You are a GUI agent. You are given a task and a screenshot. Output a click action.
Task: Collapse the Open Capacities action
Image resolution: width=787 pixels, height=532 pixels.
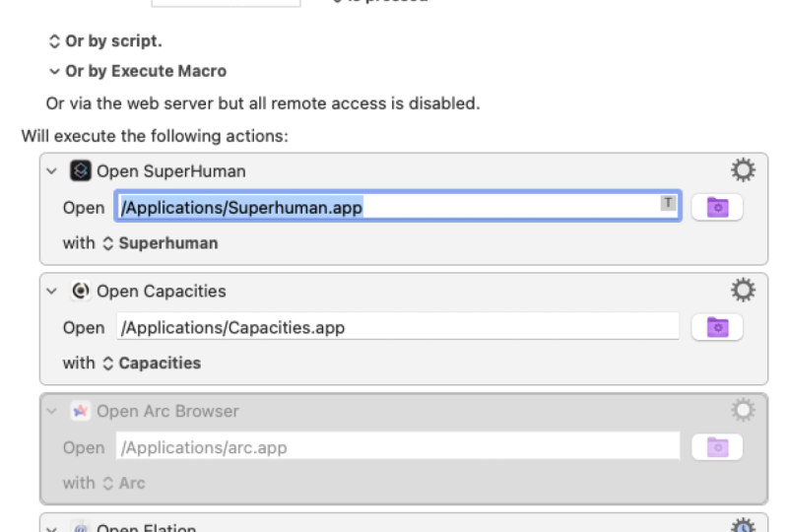(51, 291)
